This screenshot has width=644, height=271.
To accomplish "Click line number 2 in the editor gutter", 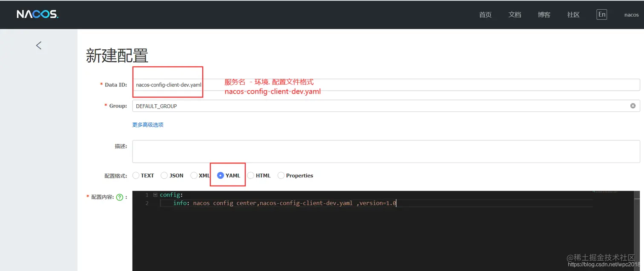I will (x=147, y=203).
